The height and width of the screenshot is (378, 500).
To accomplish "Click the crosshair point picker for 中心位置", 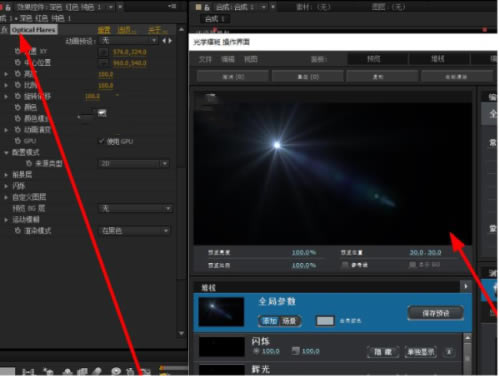I will click(x=103, y=63).
